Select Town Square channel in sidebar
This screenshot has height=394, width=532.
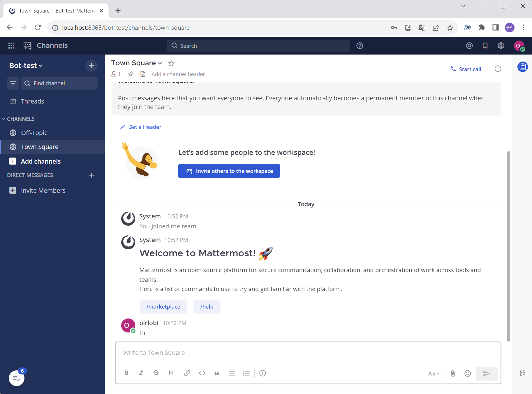tap(52, 147)
